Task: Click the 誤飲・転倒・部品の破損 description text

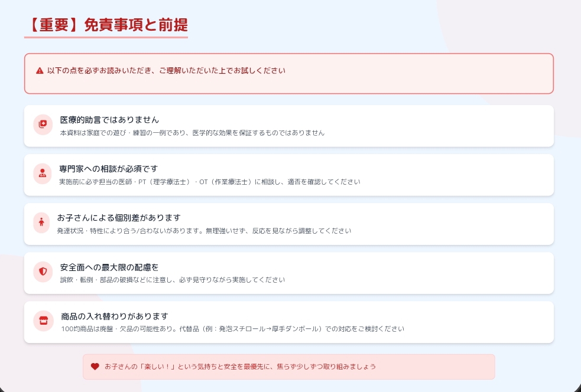Action: pyautogui.click(x=173, y=280)
